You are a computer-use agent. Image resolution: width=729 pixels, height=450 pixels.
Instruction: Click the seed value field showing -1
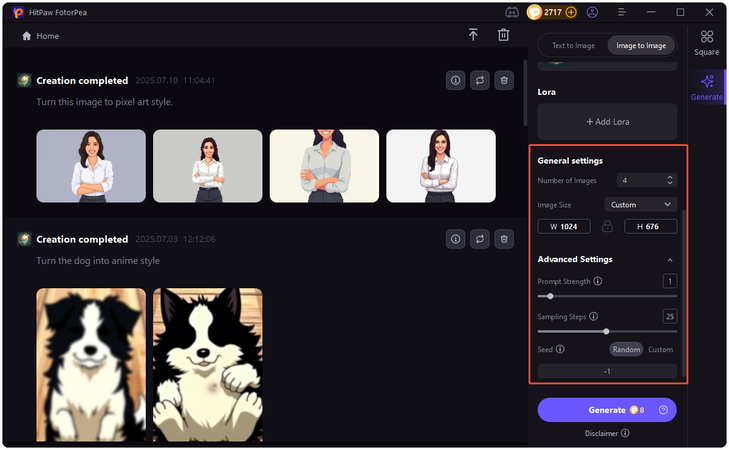pyautogui.click(x=607, y=371)
